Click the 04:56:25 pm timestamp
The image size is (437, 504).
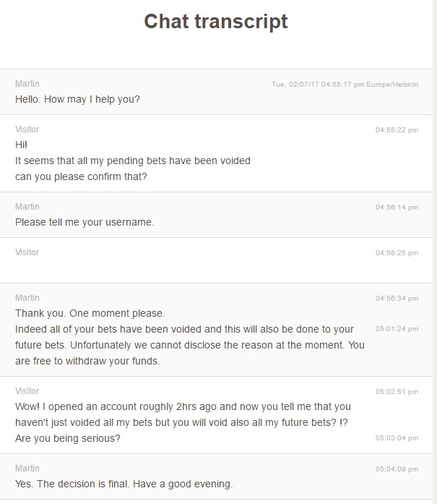[397, 253]
